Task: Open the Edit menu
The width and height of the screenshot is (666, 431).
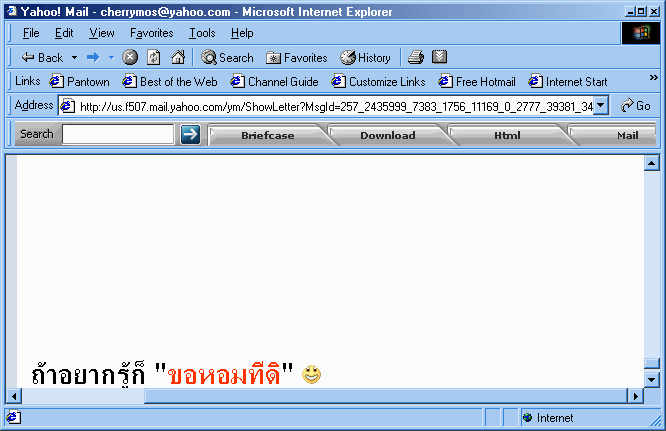Action: (x=64, y=33)
